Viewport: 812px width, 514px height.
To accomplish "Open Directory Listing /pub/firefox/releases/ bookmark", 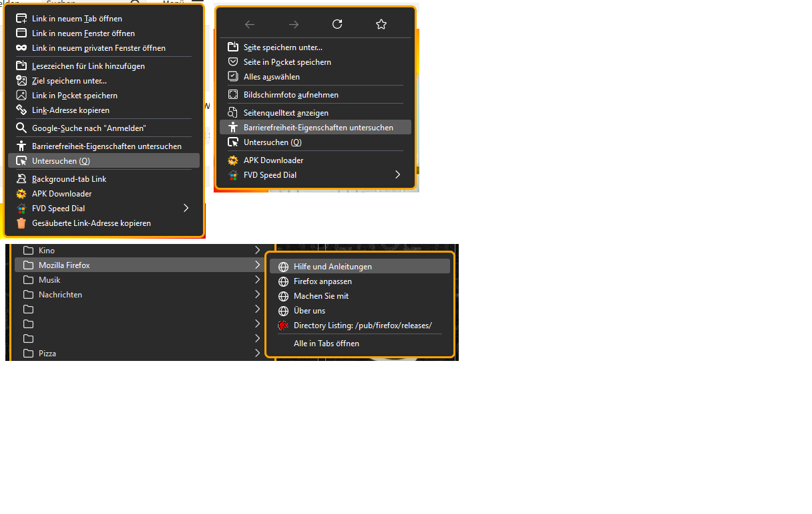I will [x=360, y=326].
